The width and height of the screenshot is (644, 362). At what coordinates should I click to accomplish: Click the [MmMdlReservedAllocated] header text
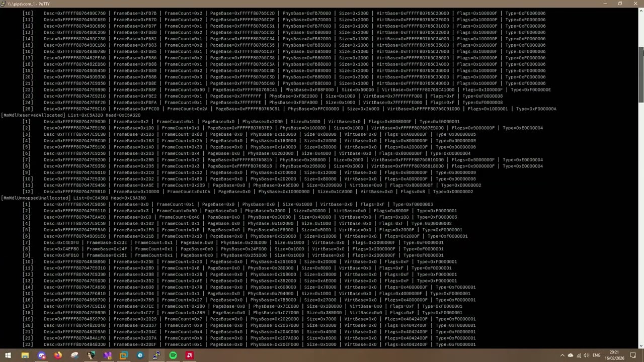(34, 115)
